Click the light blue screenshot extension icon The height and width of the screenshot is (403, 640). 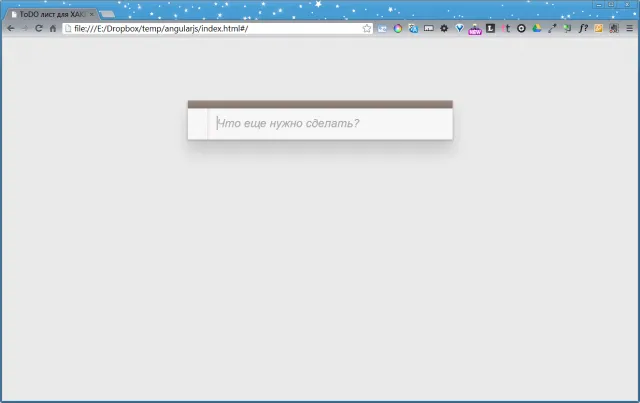382,29
